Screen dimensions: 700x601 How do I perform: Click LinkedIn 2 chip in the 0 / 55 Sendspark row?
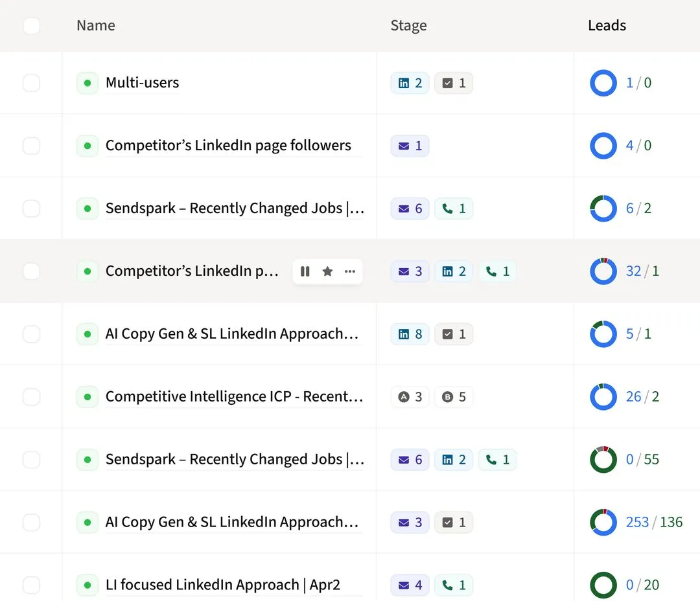(x=454, y=460)
